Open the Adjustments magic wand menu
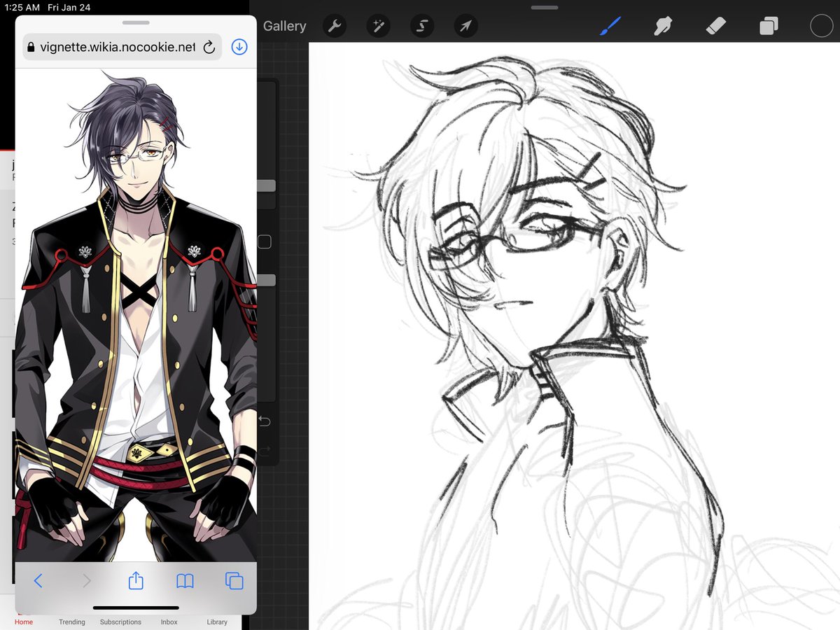Image resolution: width=840 pixels, height=630 pixels. click(x=378, y=26)
